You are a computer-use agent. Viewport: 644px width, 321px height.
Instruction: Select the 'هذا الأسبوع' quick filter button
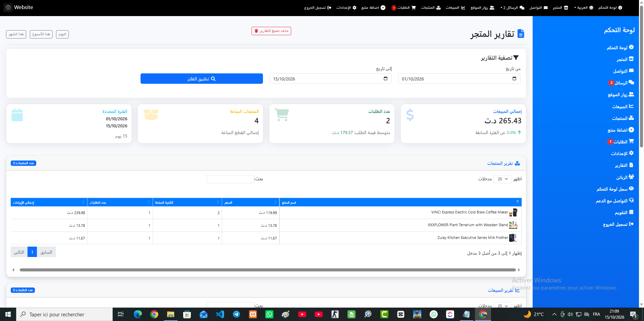point(41,34)
